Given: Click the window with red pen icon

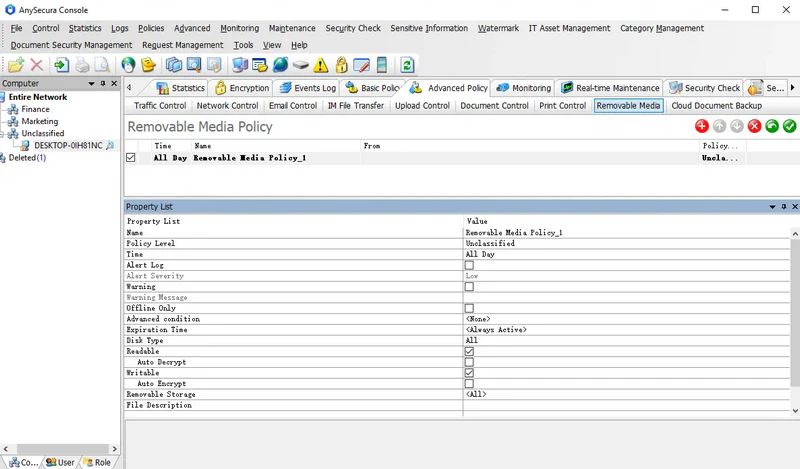Looking at the screenshot, I should (361, 65).
